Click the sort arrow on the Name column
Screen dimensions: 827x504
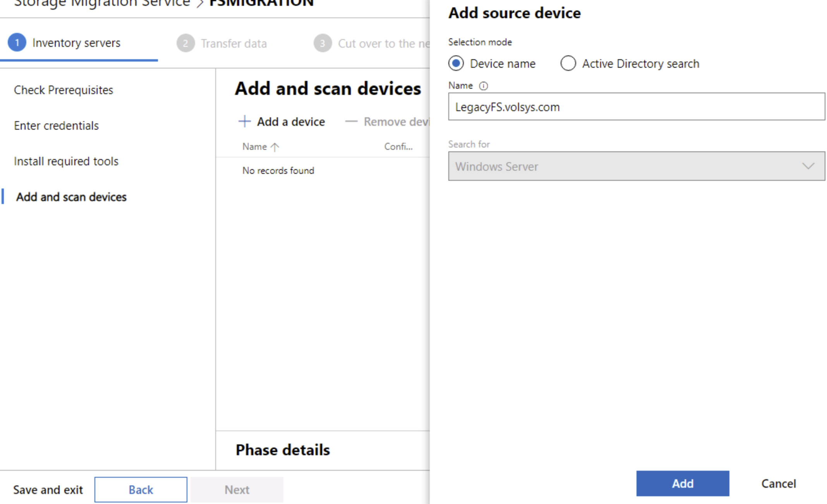pos(275,147)
